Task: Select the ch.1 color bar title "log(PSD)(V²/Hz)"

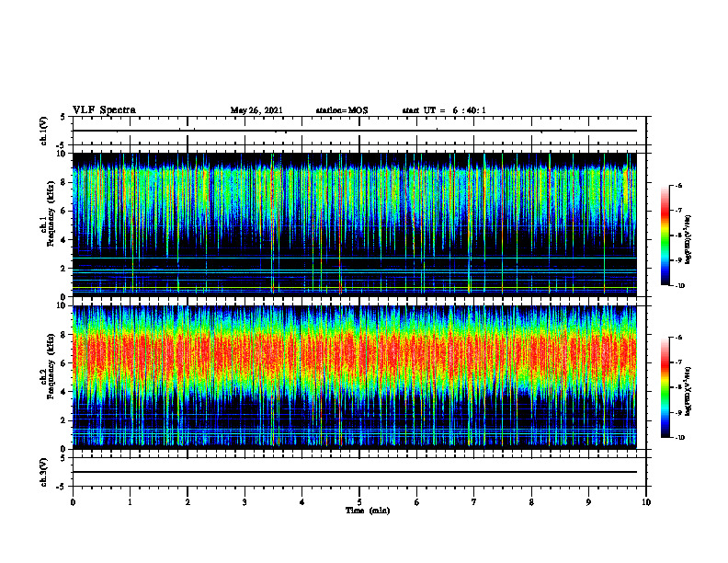Action: [x=688, y=239]
